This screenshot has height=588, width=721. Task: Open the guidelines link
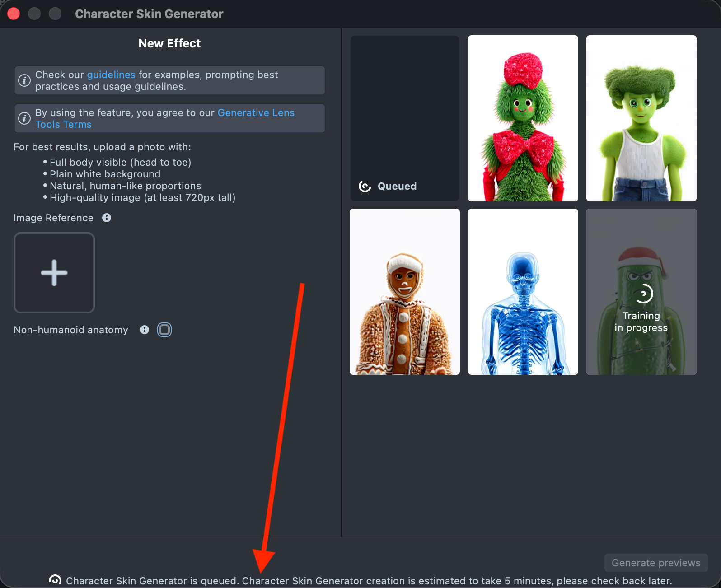(111, 75)
